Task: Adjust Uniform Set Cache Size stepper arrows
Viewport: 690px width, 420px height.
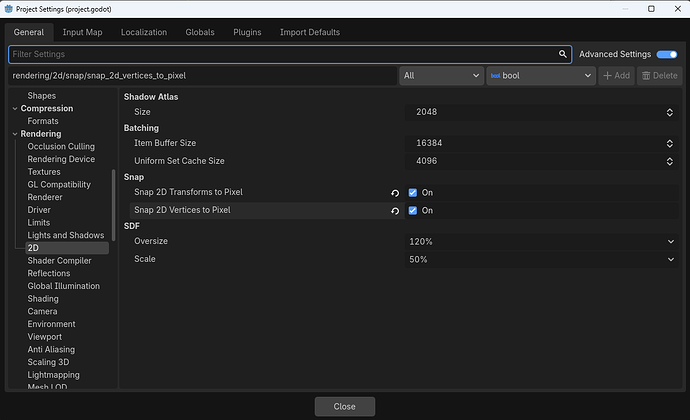Action: [669, 161]
